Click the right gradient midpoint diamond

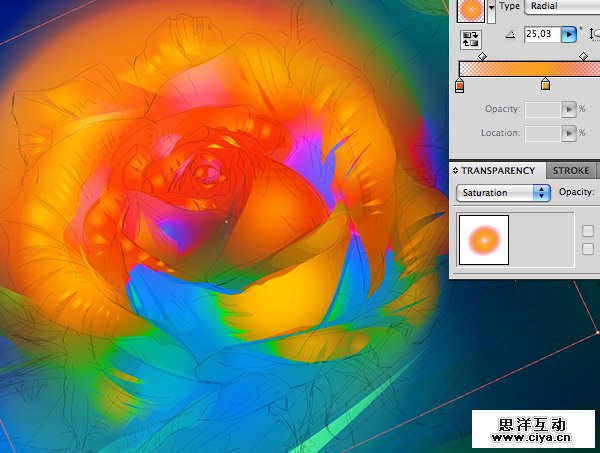[583, 57]
